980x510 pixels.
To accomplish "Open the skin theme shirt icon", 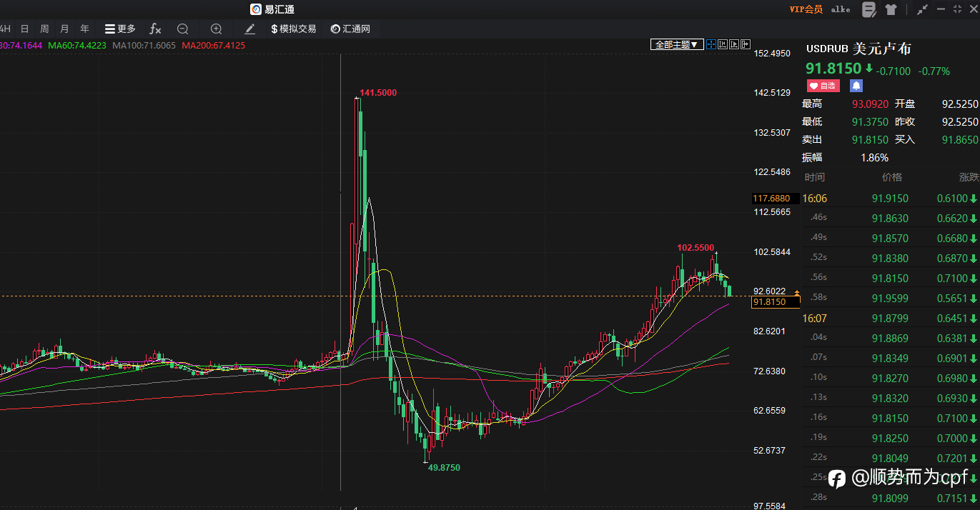I will coord(891,9).
